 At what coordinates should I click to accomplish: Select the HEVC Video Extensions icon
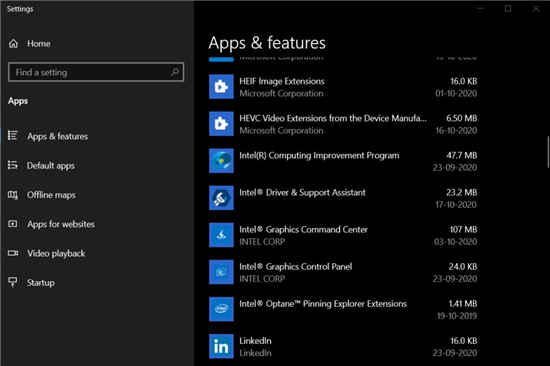pos(221,124)
